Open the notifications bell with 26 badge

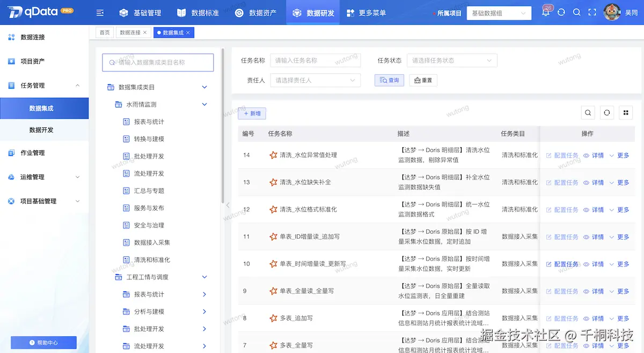pyautogui.click(x=545, y=11)
